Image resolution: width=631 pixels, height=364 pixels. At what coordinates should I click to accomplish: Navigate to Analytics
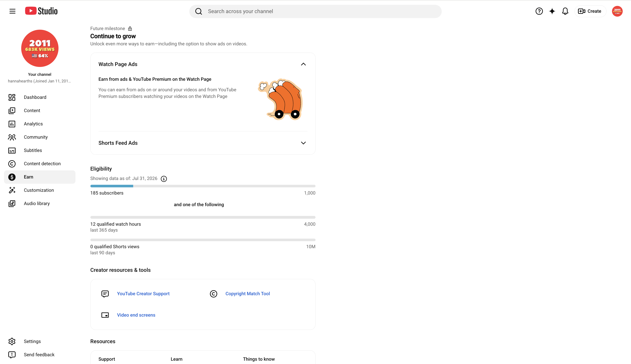coord(40,124)
